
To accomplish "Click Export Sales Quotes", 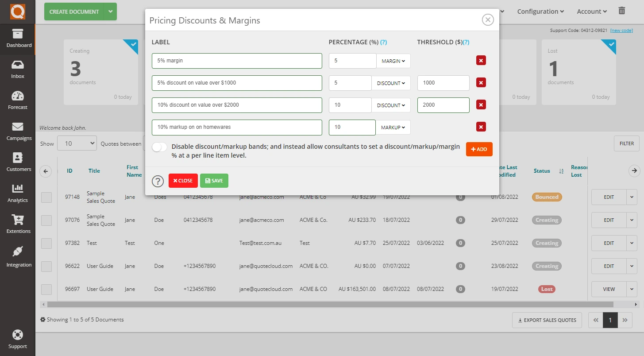I will tap(547, 320).
